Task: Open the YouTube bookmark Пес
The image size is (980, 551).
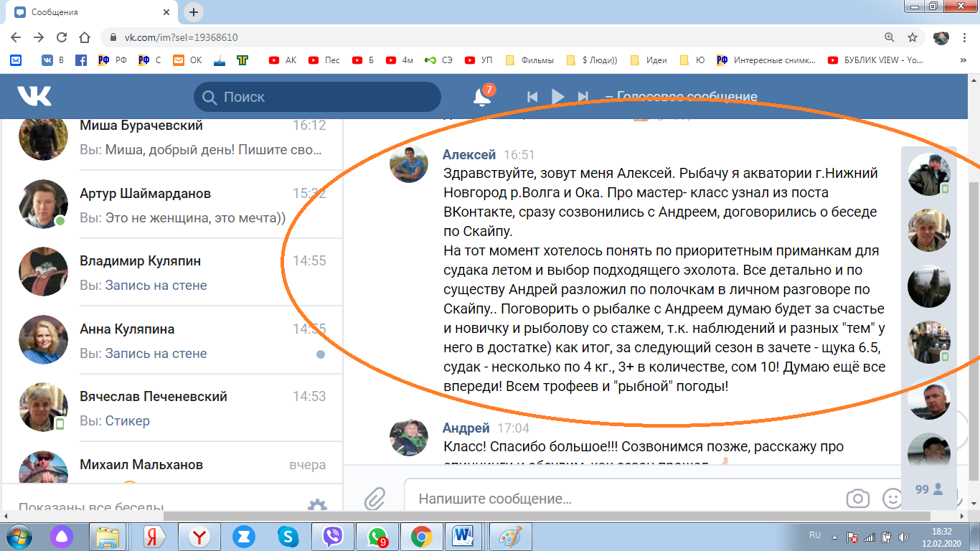Action: tap(324, 60)
